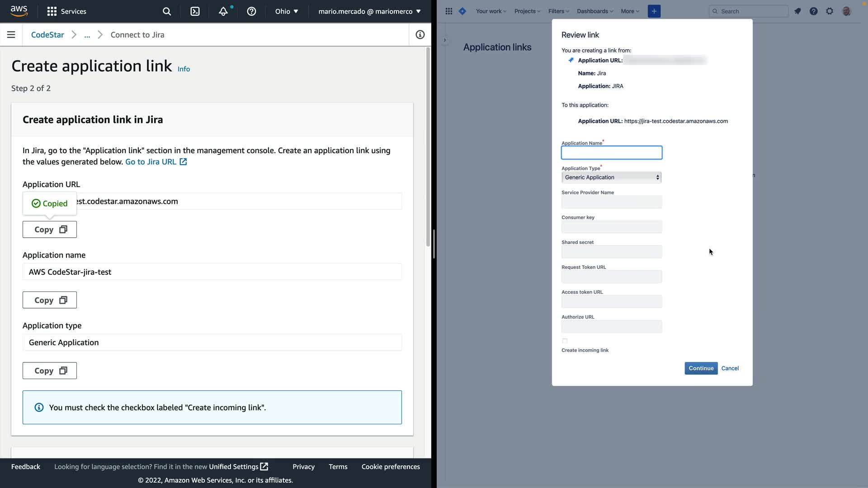868x488 pixels.
Task: Open AWS notifications bell
Action: [x=223, y=11]
